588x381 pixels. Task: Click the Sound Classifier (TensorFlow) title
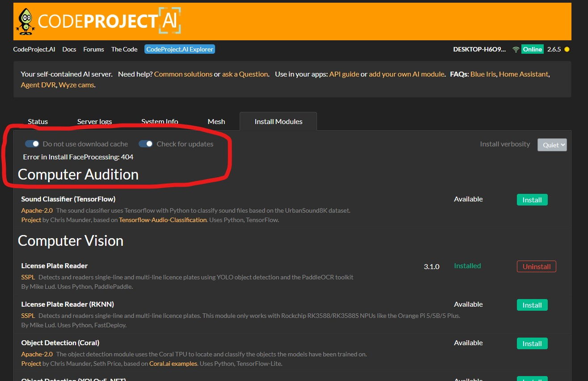point(68,199)
